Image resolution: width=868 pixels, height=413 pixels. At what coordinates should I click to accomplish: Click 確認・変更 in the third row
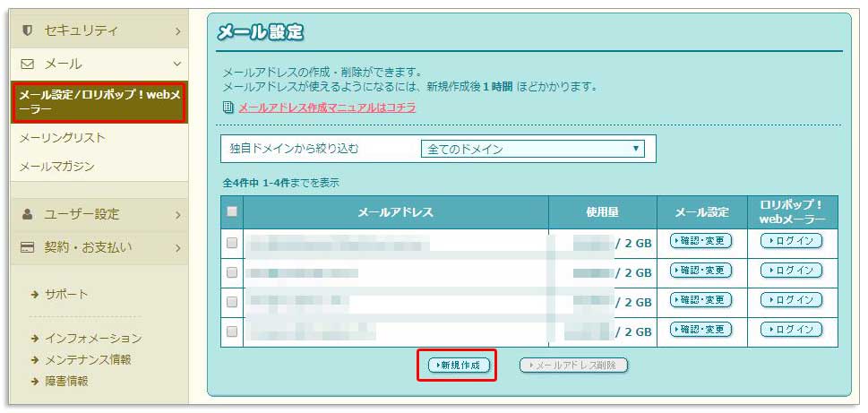(700, 299)
